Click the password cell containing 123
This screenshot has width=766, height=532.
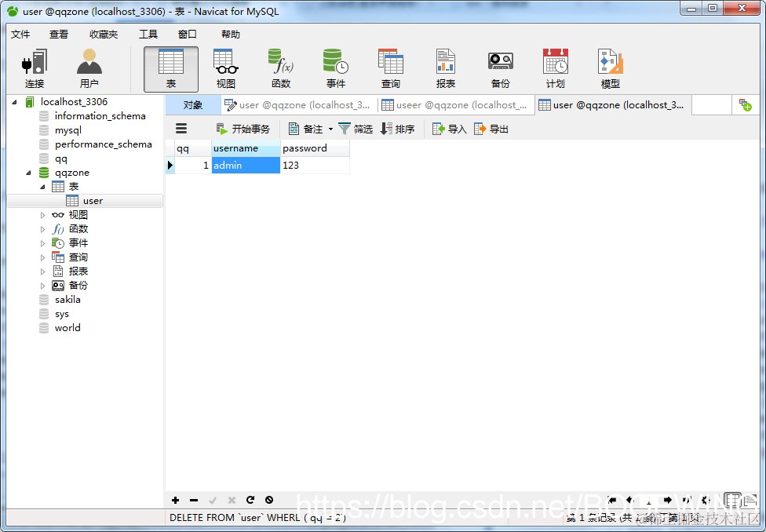(x=315, y=165)
